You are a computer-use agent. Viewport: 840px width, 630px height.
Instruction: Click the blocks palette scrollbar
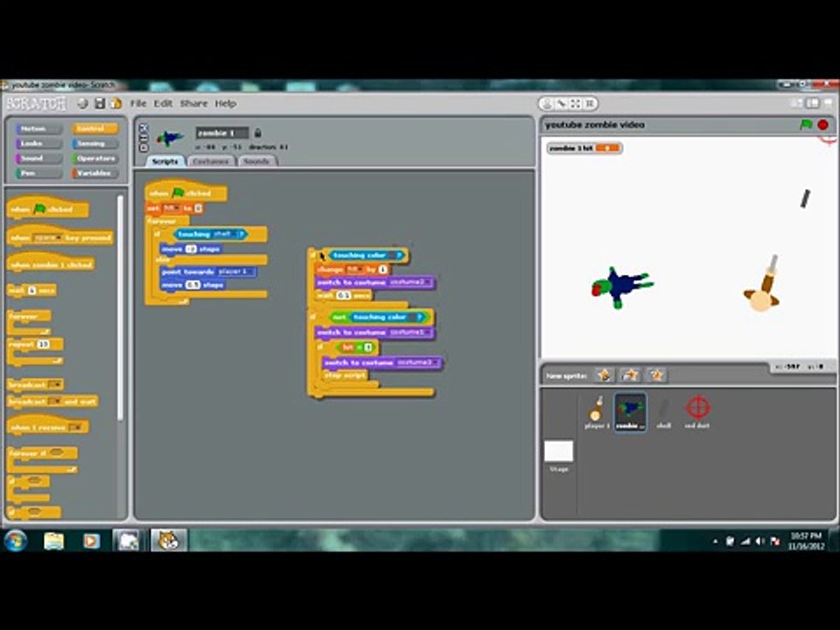coord(120,308)
